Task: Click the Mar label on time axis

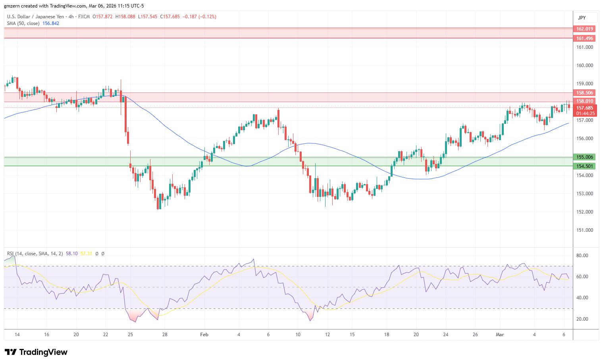Action: (x=500, y=335)
